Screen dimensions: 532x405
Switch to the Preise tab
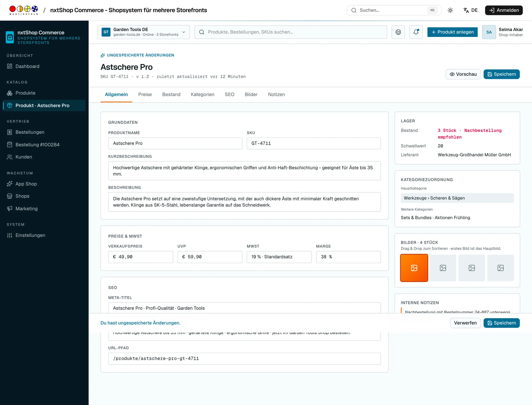(145, 95)
